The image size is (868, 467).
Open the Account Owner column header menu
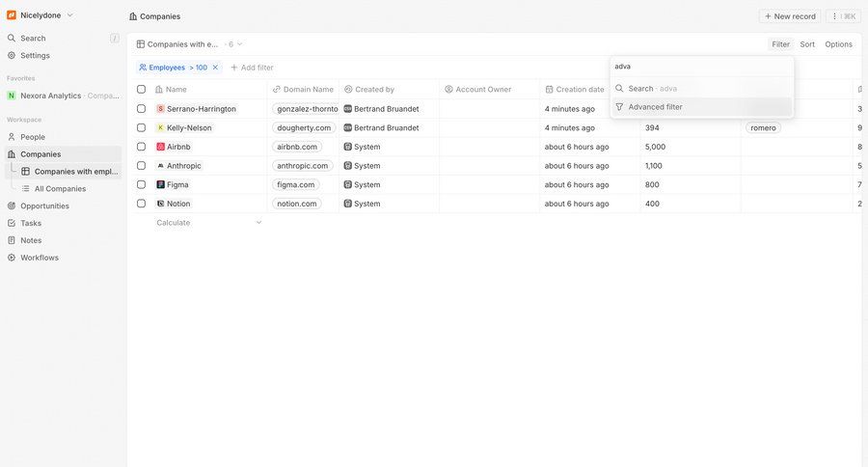(x=489, y=89)
